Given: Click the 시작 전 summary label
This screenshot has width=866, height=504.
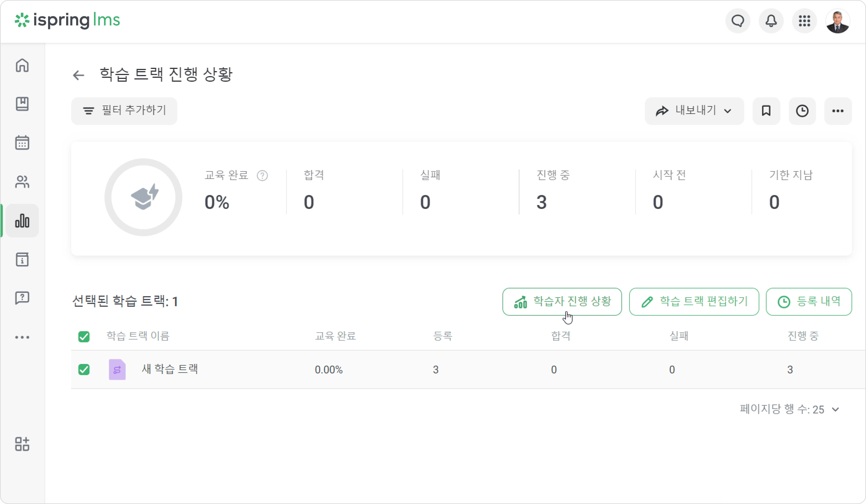Looking at the screenshot, I should pos(669,175).
